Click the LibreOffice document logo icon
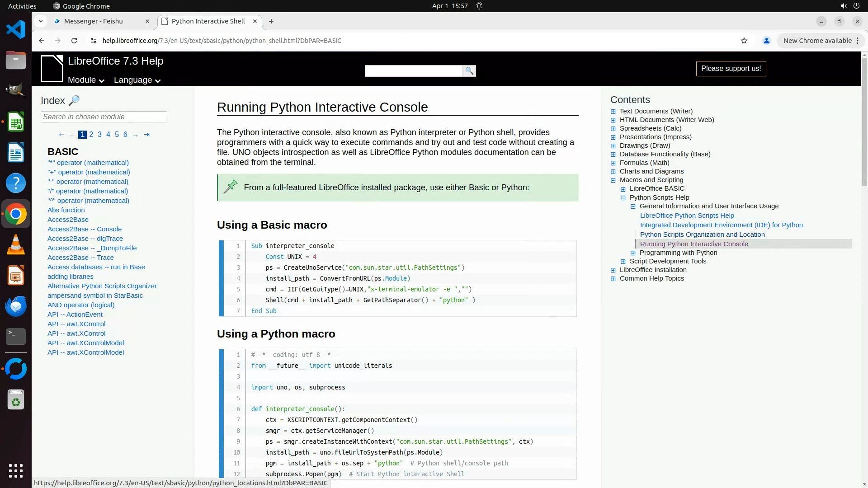The height and width of the screenshot is (488, 868). [52, 69]
